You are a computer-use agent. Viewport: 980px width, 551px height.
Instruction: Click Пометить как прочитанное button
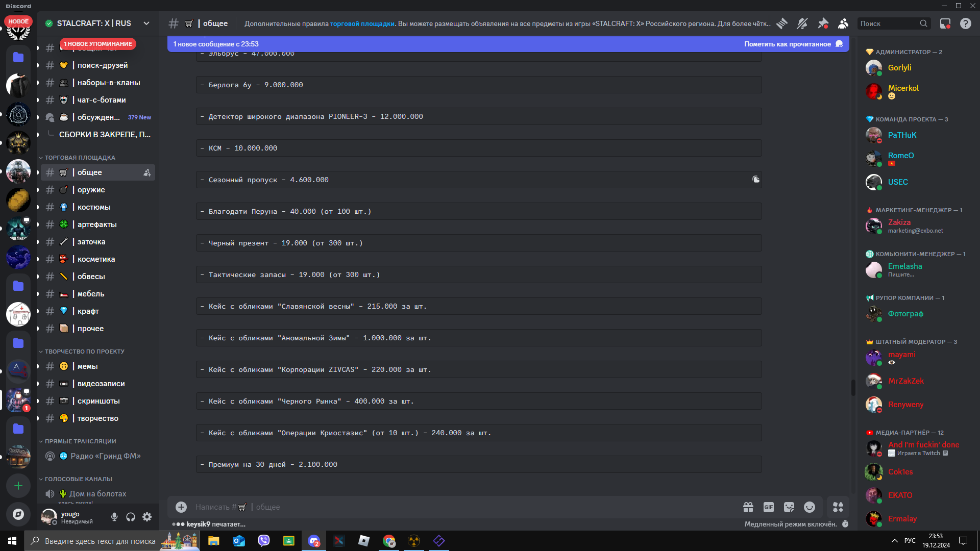793,44
